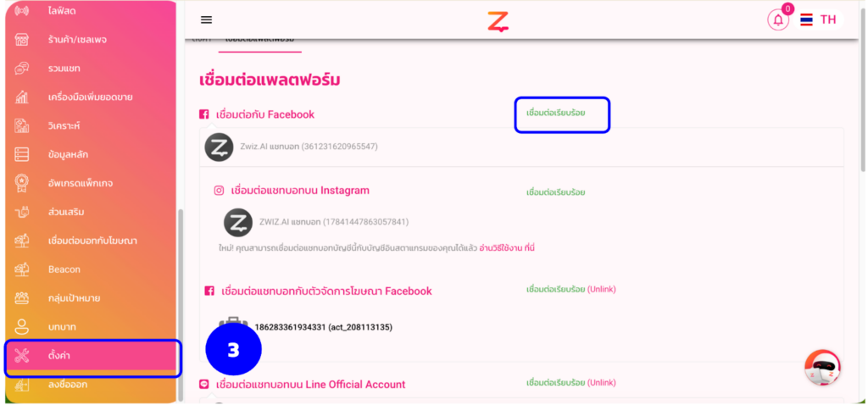
Task: Open the TH language selector
Action: pyautogui.click(x=821, y=20)
